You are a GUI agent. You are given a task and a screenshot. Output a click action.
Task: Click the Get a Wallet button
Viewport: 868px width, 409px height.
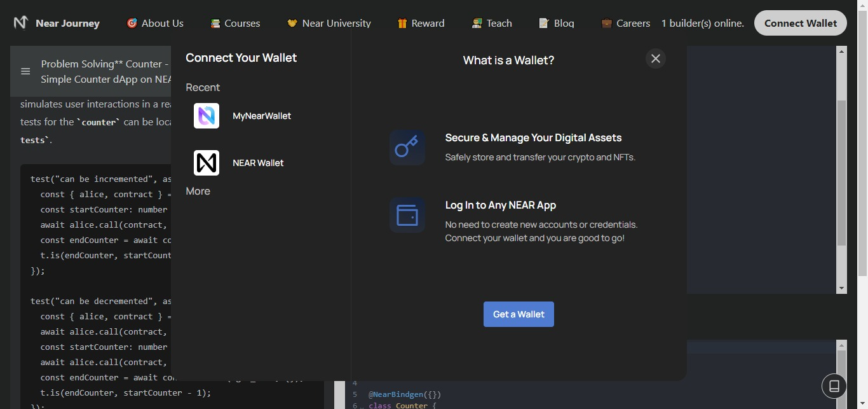(x=519, y=314)
